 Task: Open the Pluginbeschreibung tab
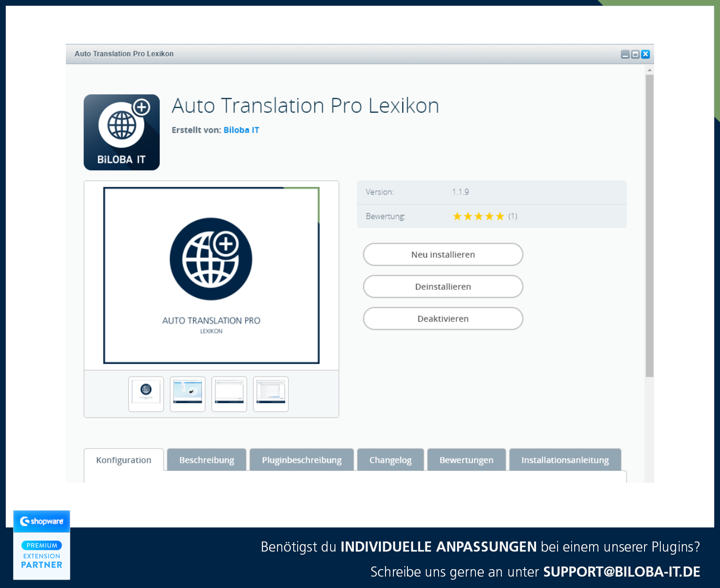[x=302, y=460]
